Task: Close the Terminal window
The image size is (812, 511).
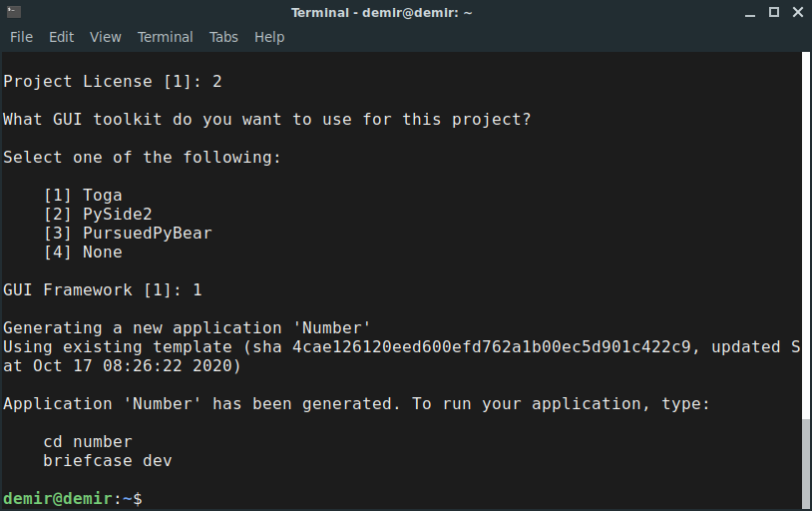Action: click(798, 12)
